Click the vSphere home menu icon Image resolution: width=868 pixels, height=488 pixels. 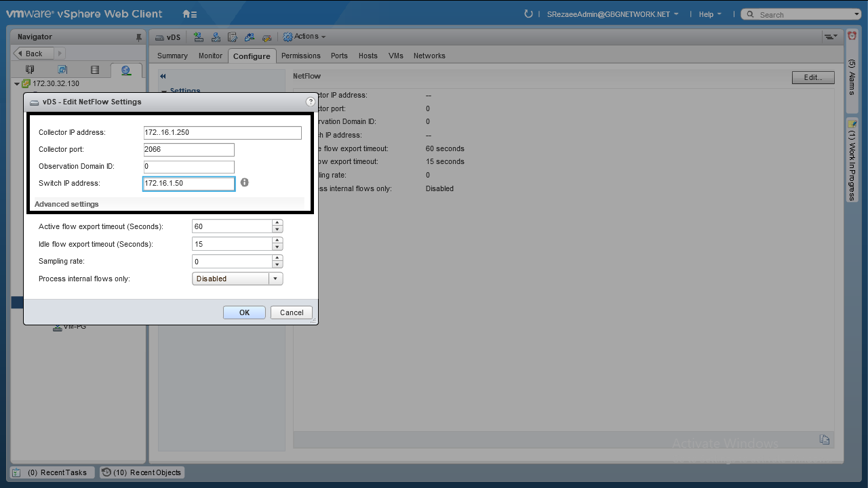point(189,14)
